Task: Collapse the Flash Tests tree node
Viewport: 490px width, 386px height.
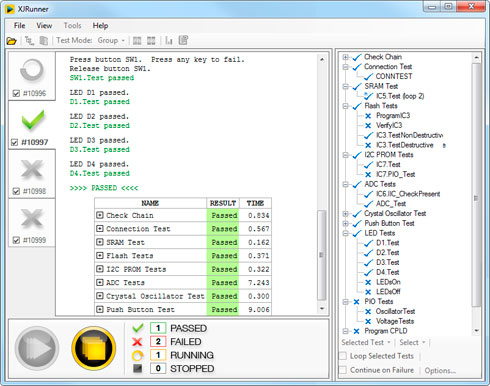Action: (346, 106)
